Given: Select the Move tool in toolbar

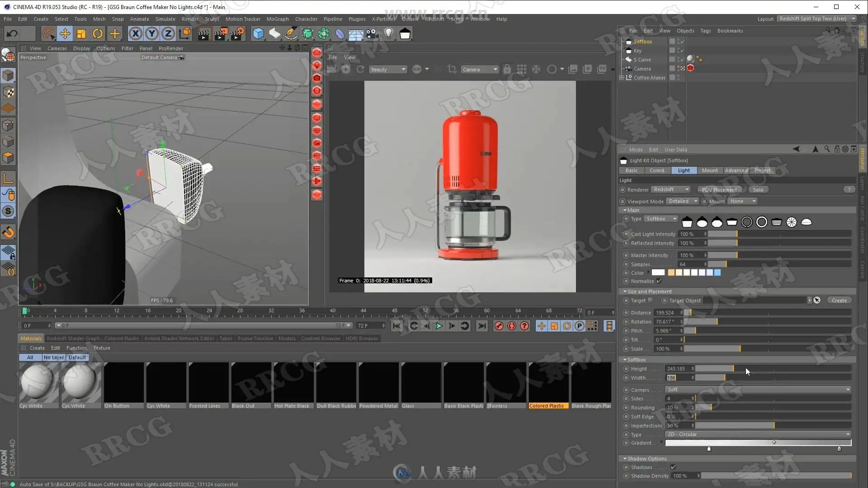Looking at the screenshot, I should [x=65, y=33].
